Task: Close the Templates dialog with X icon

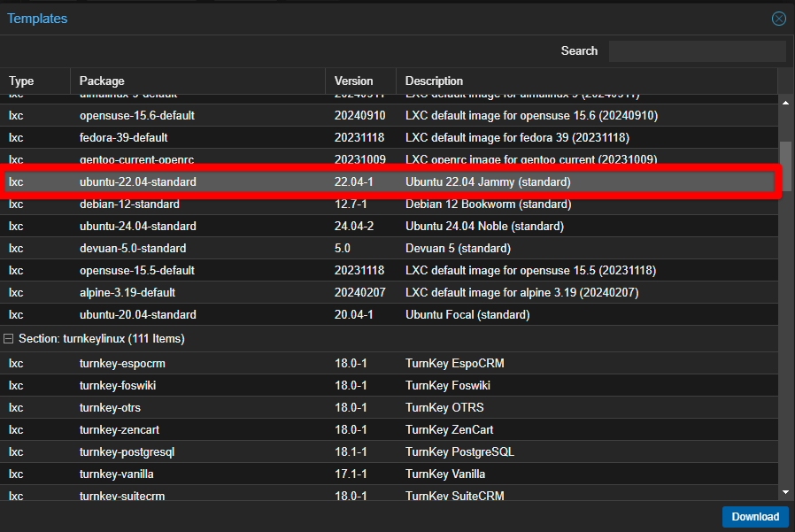Action: (778, 19)
